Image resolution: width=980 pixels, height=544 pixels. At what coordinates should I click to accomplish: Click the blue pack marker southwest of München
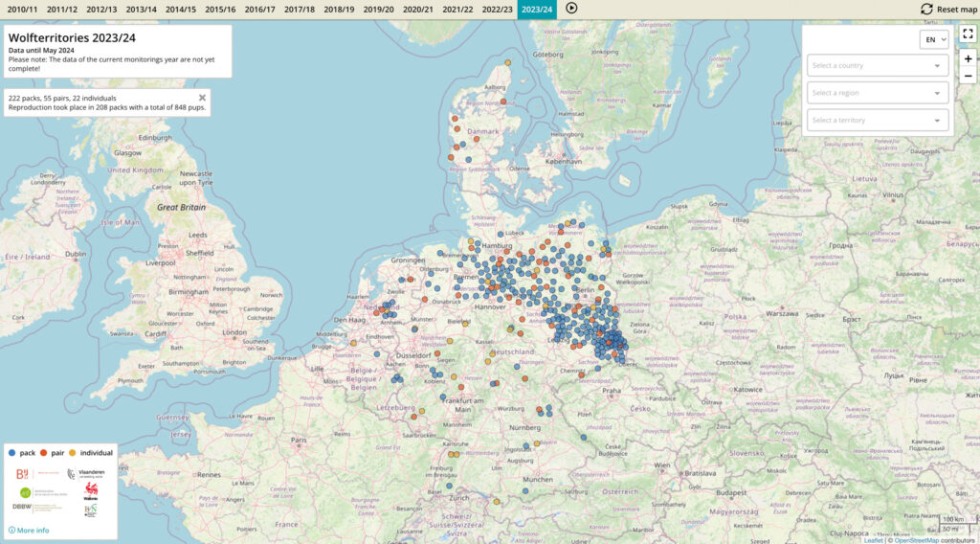tap(525, 491)
